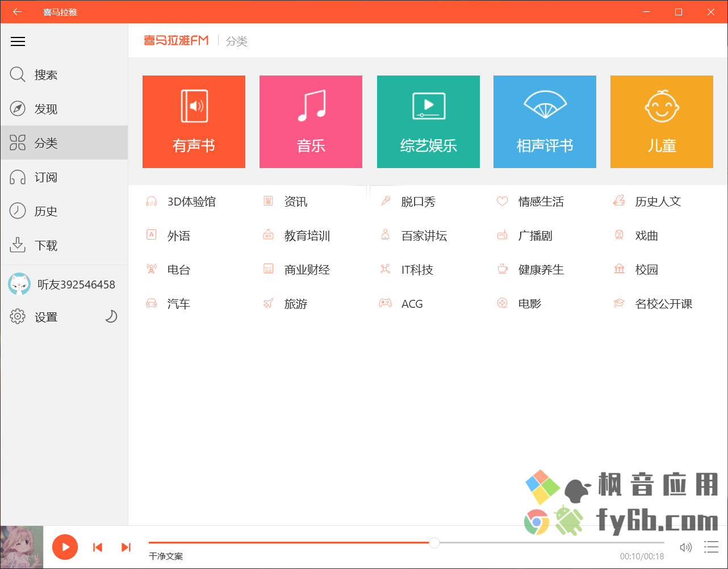Image resolution: width=728 pixels, height=569 pixels.
Task: Open the 综艺娱乐 tile
Action: click(428, 122)
